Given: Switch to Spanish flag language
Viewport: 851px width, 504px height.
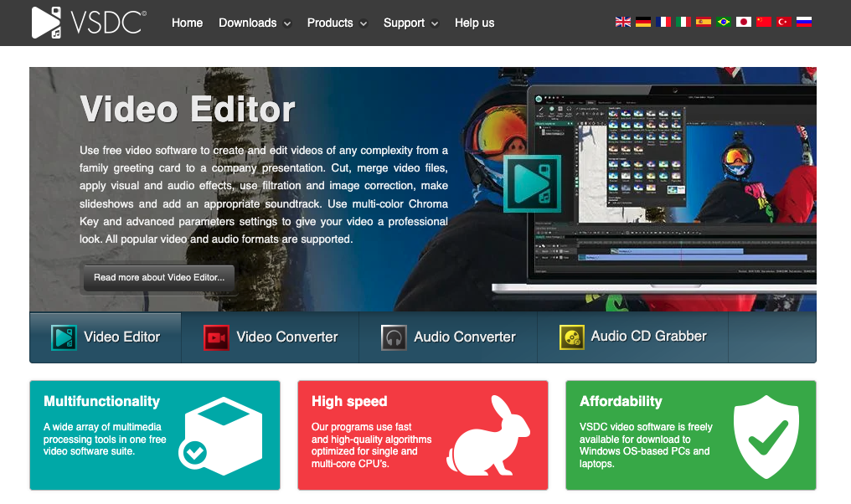Looking at the screenshot, I should click(704, 22).
